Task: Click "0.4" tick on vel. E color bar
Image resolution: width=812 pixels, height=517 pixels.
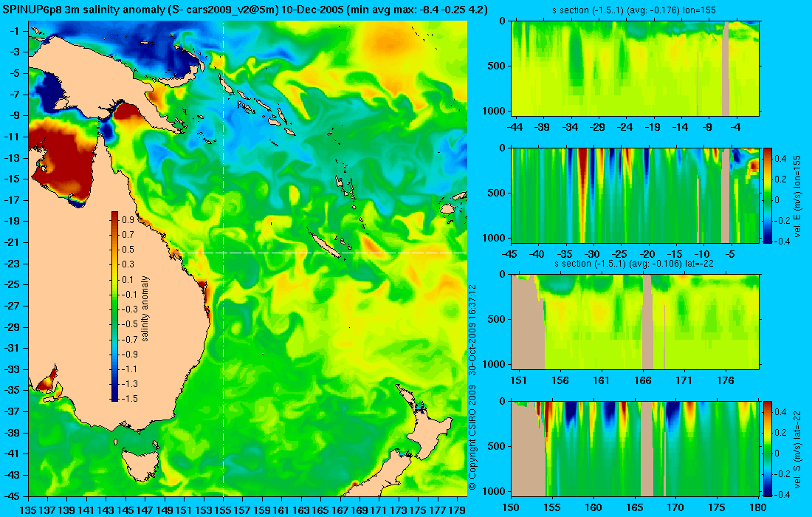Action: [781, 159]
